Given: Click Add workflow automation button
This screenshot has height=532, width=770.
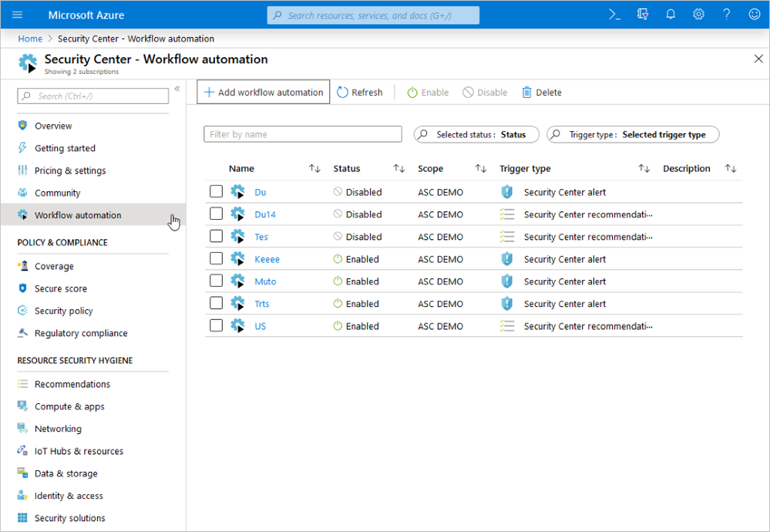Looking at the screenshot, I should coord(264,93).
